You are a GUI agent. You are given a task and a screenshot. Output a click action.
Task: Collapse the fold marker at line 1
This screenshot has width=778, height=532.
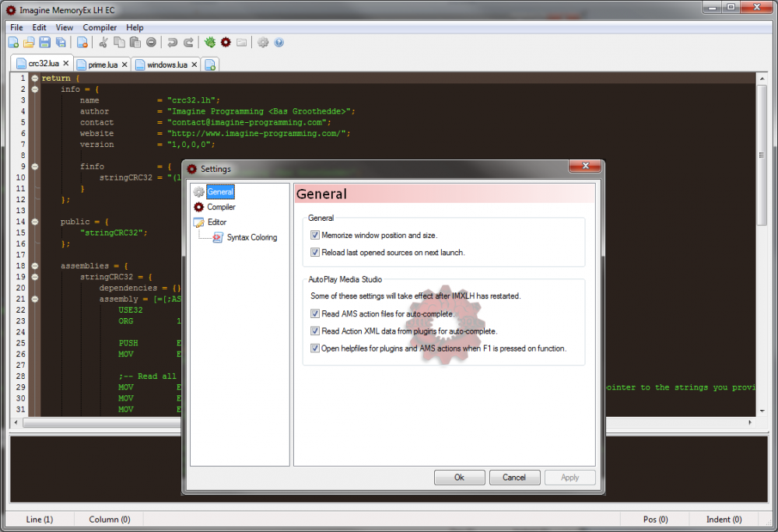[x=35, y=79]
